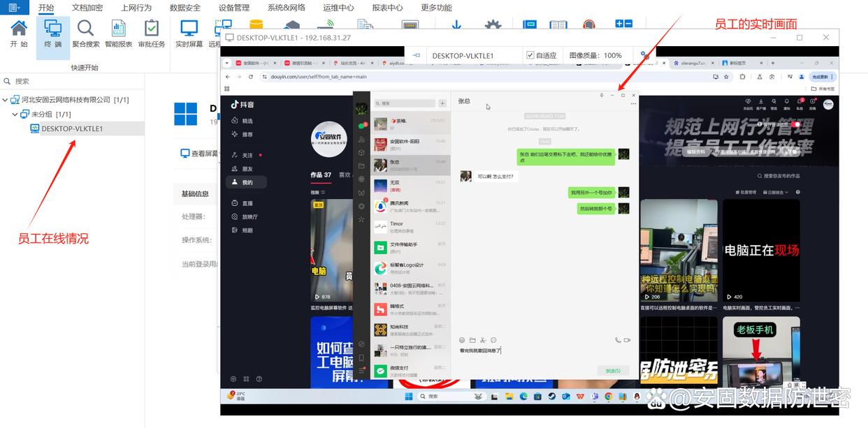Open the 开始 home icon in ribbon
The width and height of the screenshot is (868, 428).
(x=19, y=34)
